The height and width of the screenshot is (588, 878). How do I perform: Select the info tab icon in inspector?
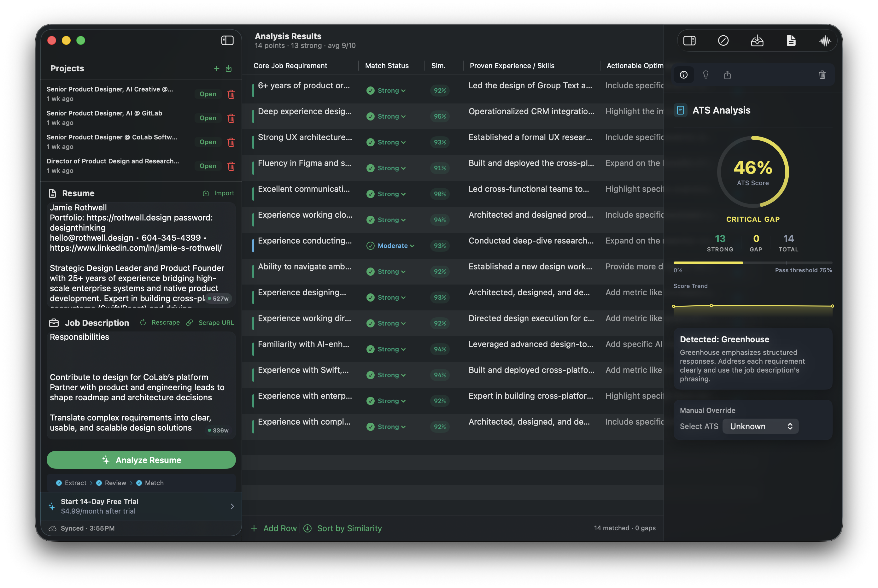[683, 75]
